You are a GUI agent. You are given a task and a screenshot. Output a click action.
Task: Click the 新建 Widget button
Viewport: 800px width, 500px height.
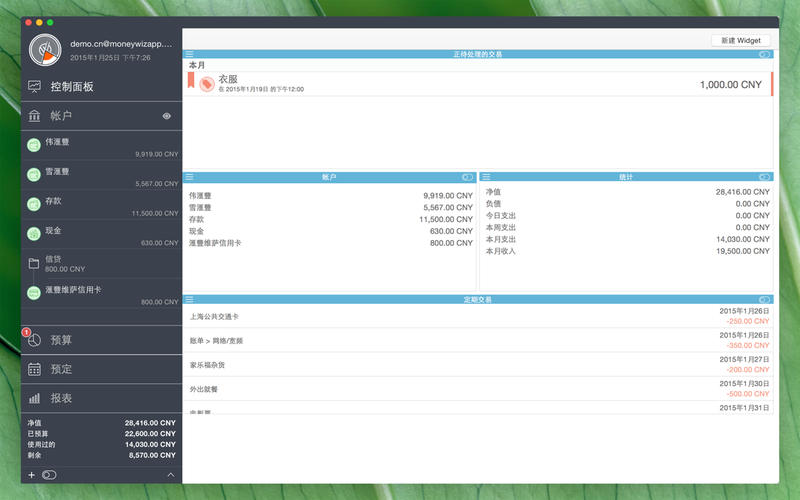tap(740, 40)
